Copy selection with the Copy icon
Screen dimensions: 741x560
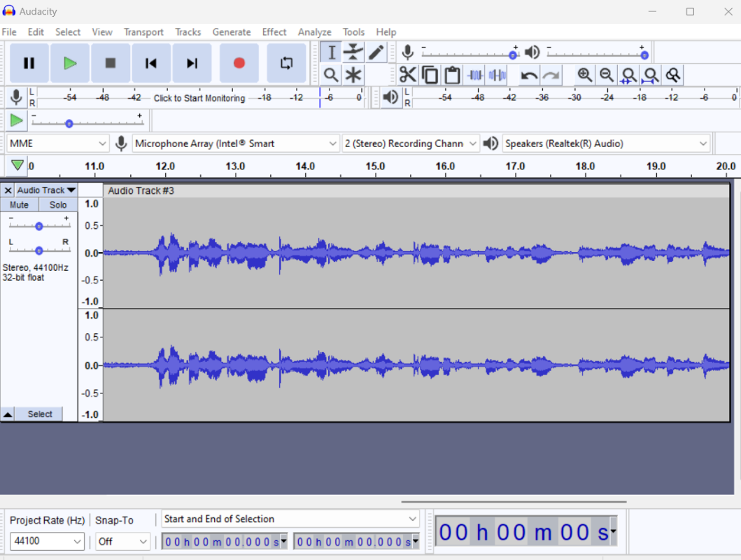pyautogui.click(x=430, y=75)
